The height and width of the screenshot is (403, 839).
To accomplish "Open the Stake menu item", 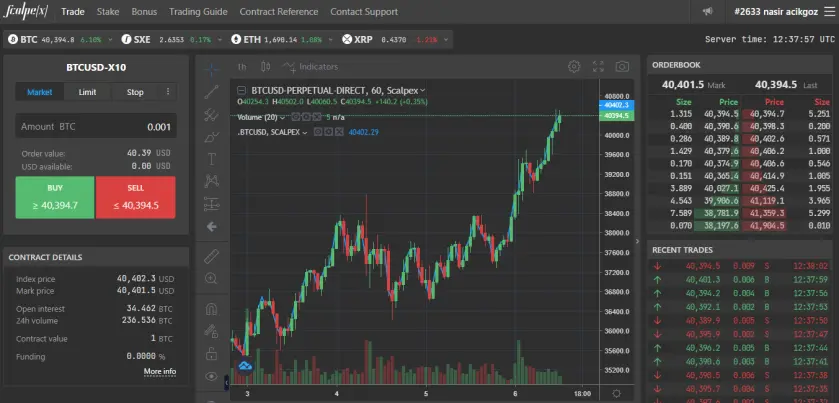I will [x=108, y=11].
